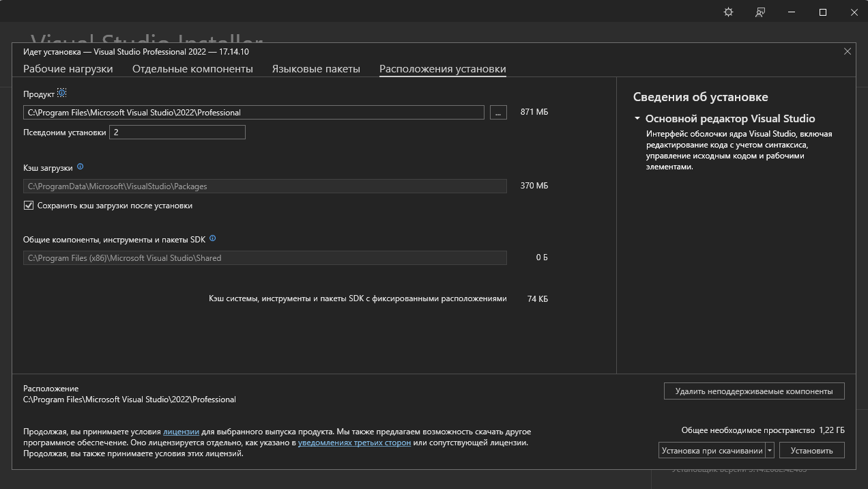Click the info icon next to Кэш загрузки
The width and height of the screenshot is (868, 489).
coord(81,167)
